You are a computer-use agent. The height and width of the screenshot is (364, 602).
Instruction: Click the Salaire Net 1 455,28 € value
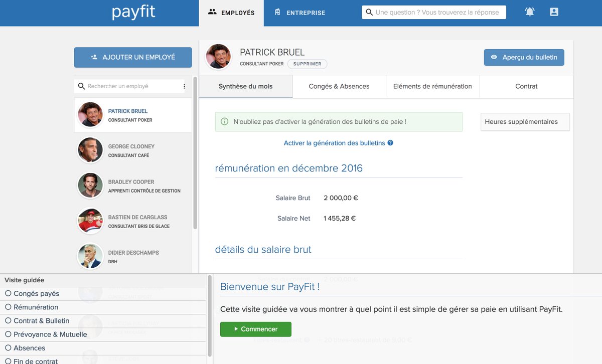tap(340, 219)
